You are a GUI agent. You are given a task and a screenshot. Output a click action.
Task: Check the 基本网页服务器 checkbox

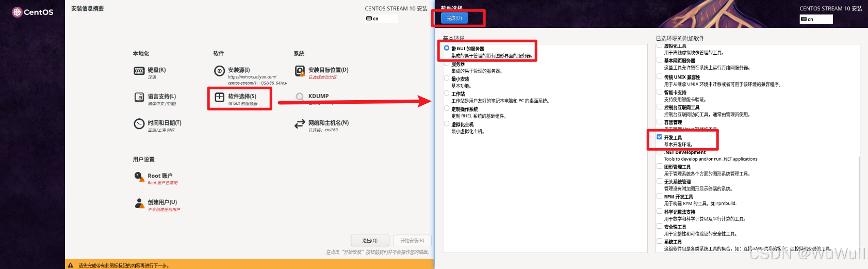[x=659, y=60]
